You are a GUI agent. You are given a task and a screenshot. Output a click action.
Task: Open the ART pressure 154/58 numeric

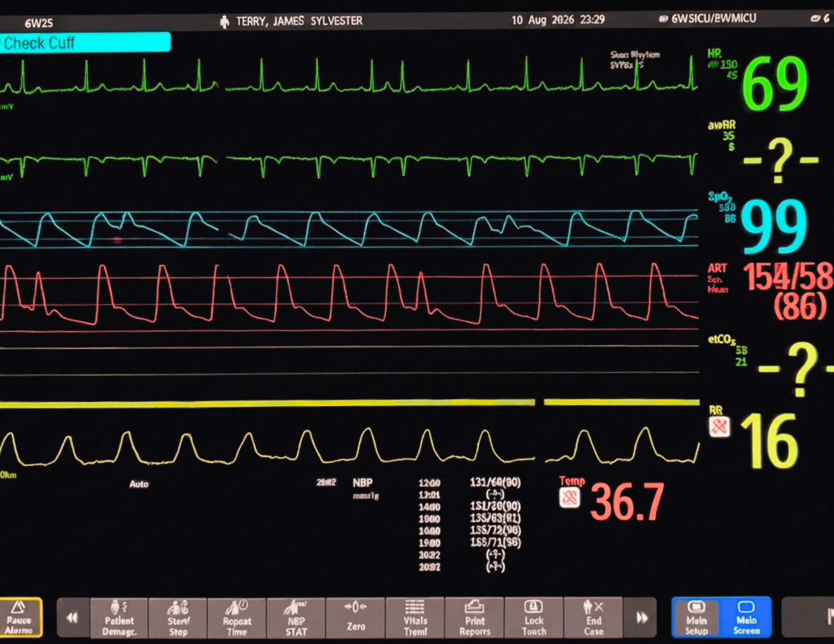coord(788,276)
